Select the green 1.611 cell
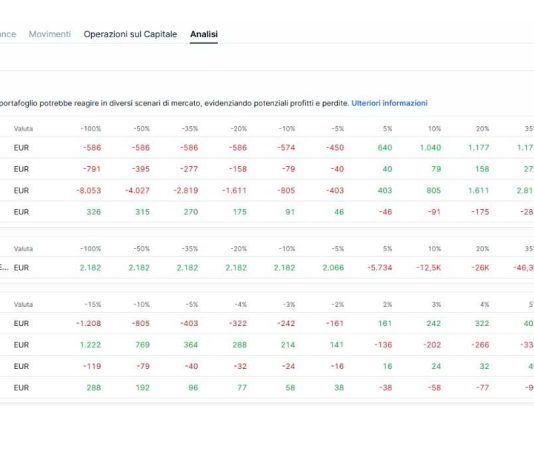The width and height of the screenshot is (534, 462). click(478, 191)
